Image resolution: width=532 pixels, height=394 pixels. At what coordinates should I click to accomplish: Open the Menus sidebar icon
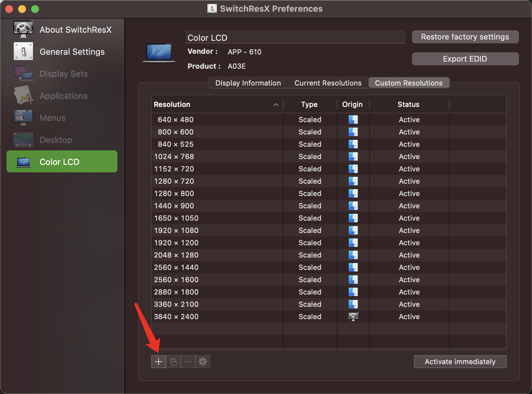(23, 118)
